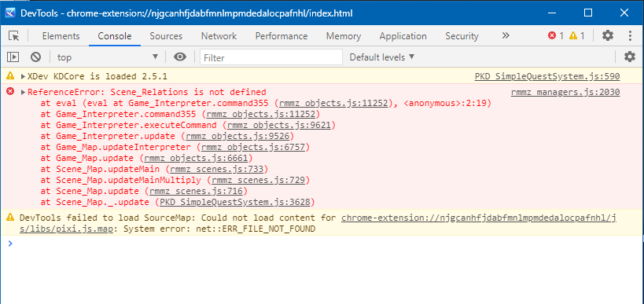
Task: Activate the inspect element picker icon
Action: pyautogui.click(x=14, y=36)
